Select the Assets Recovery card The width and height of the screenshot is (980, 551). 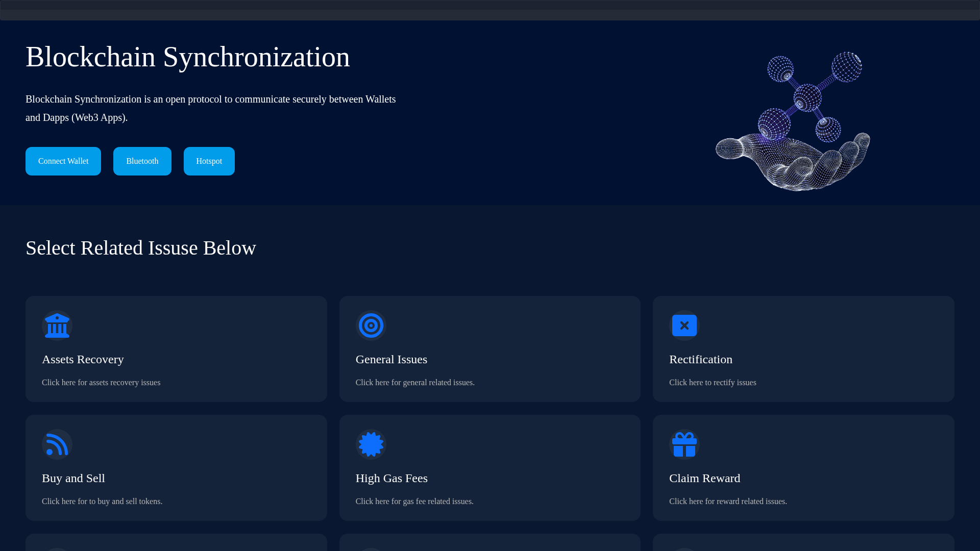tap(176, 349)
